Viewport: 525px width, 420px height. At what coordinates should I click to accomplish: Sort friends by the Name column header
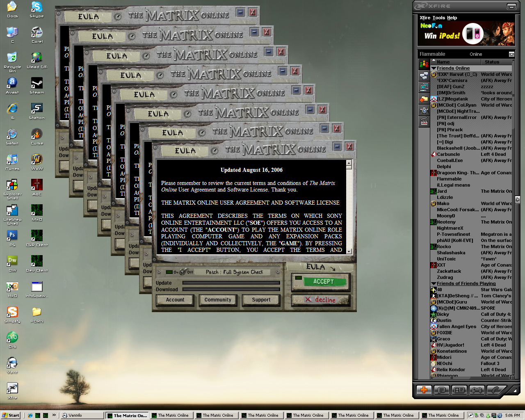(455, 62)
